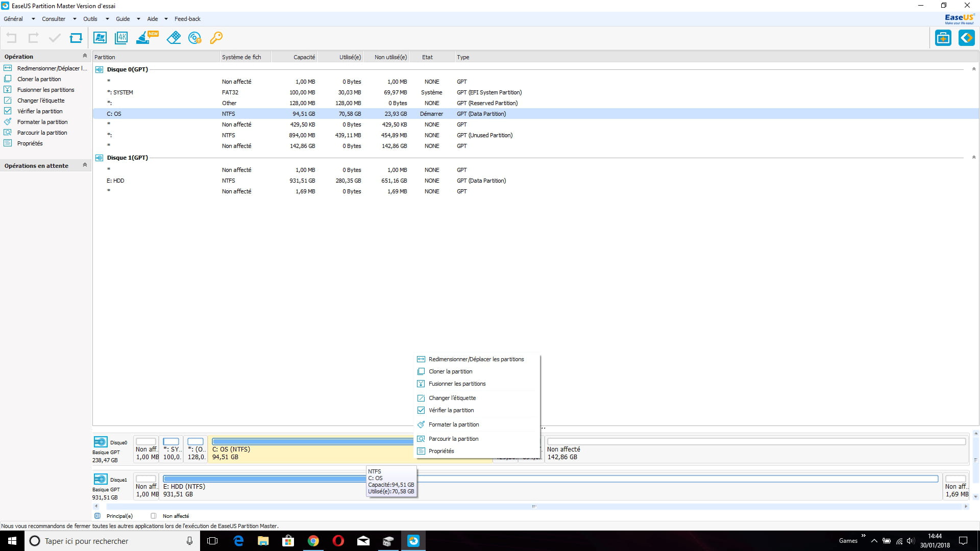Image resolution: width=980 pixels, height=551 pixels.
Task: Open the Cleanup and Optimization tool
Action: click(147, 38)
